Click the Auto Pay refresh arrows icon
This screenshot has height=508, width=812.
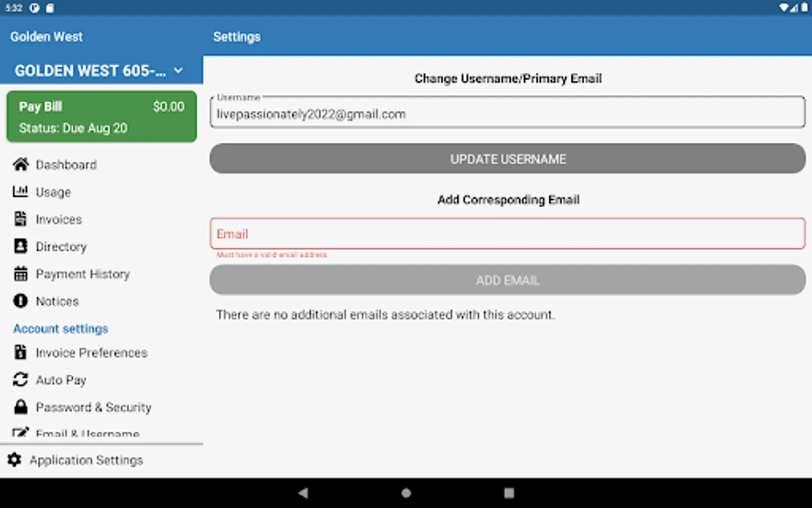coord(20,379)
